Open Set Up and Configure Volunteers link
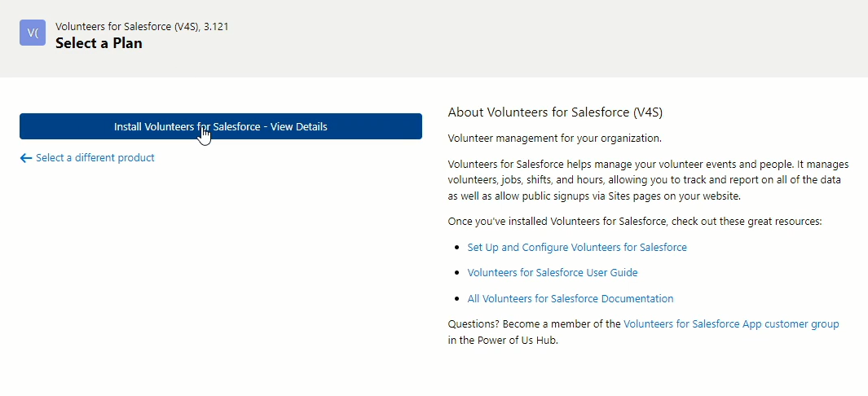This screenshot has height=396, width=868. click(x=577, y=247)
